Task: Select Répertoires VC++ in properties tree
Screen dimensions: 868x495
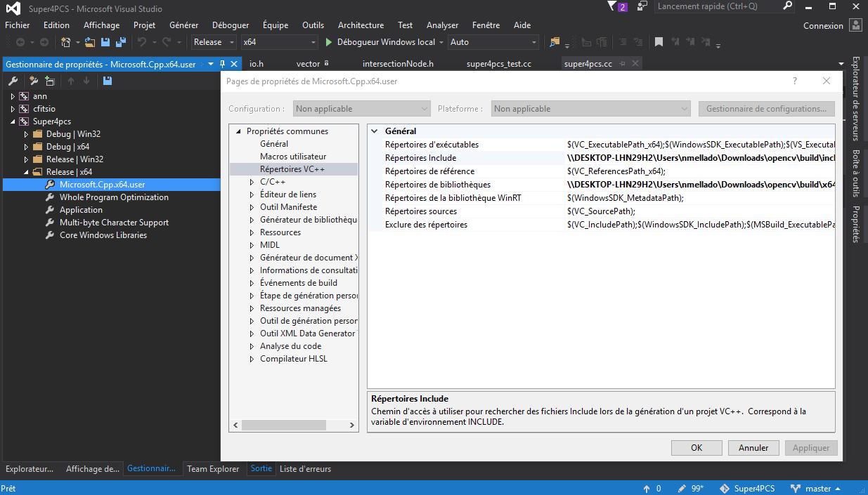Action: [292, 169]
